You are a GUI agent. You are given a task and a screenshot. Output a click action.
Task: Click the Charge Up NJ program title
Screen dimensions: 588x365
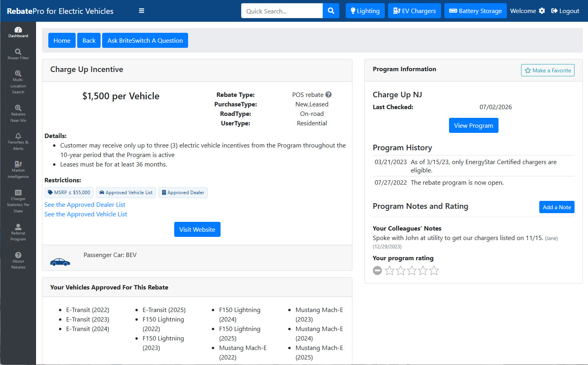point(397,95)
